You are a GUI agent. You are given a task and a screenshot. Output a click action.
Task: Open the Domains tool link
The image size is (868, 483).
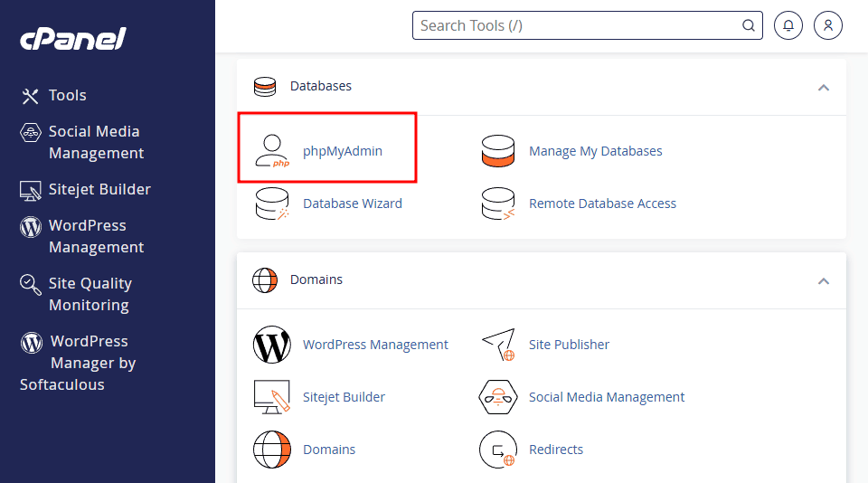(329, 450)
